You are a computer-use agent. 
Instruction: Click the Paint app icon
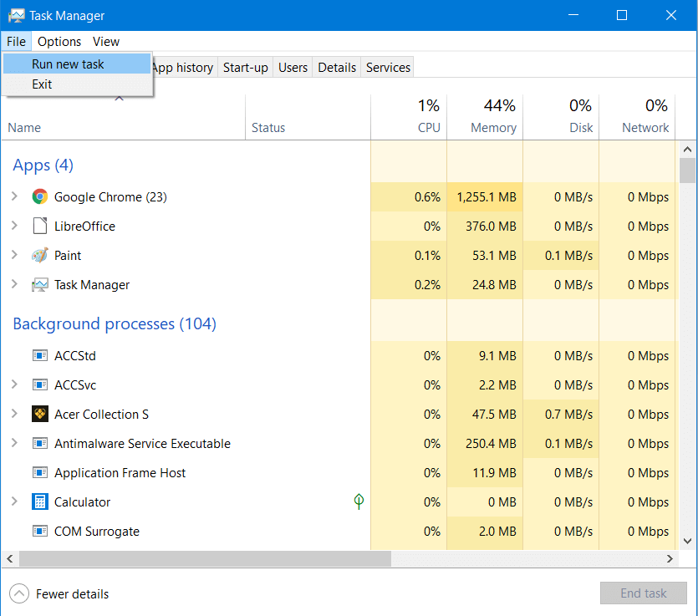[39, 256]
